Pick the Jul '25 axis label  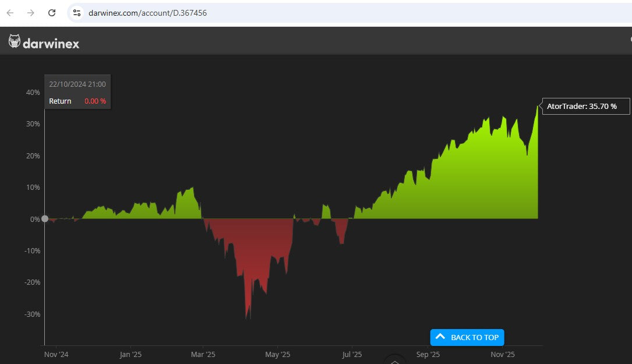[x=352, y=354]
